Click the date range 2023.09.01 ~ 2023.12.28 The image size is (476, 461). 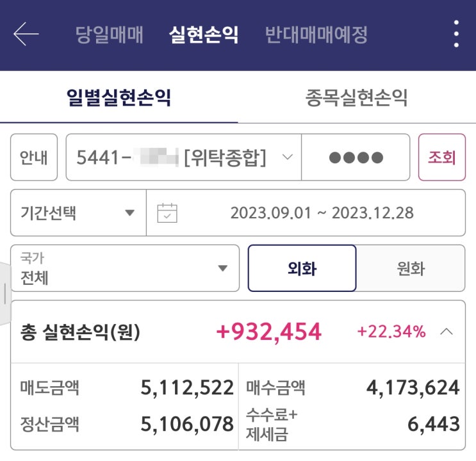(322, 213)
